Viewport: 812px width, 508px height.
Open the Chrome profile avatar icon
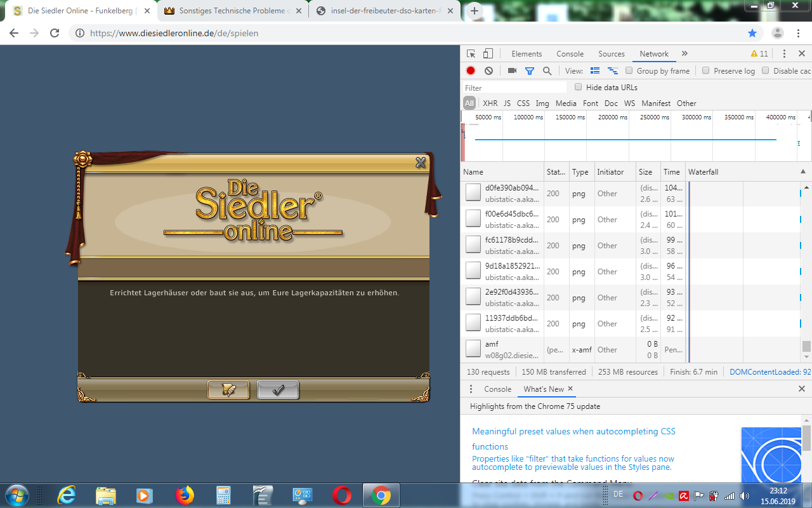click(778, 33)
